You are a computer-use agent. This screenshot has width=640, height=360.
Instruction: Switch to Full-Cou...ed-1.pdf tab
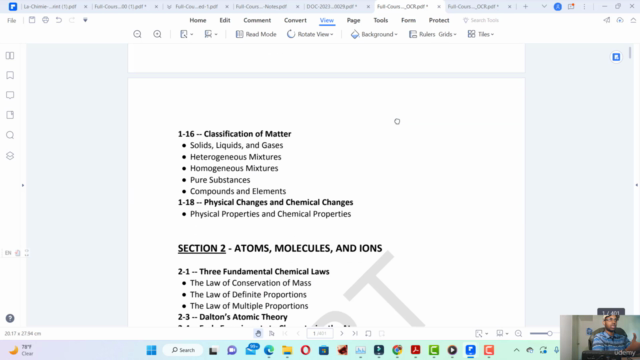[x=196, y=7]
